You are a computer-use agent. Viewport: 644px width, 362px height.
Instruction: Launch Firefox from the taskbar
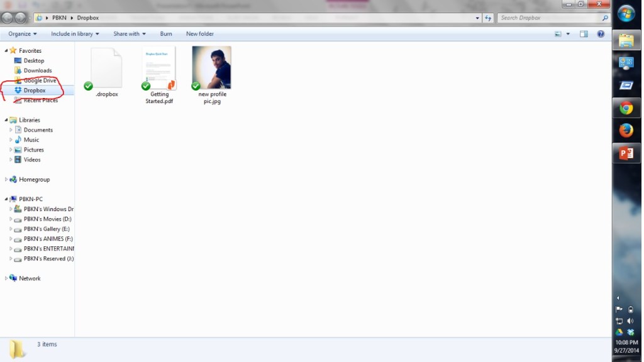pyautogui.click(x=626, y=131)
